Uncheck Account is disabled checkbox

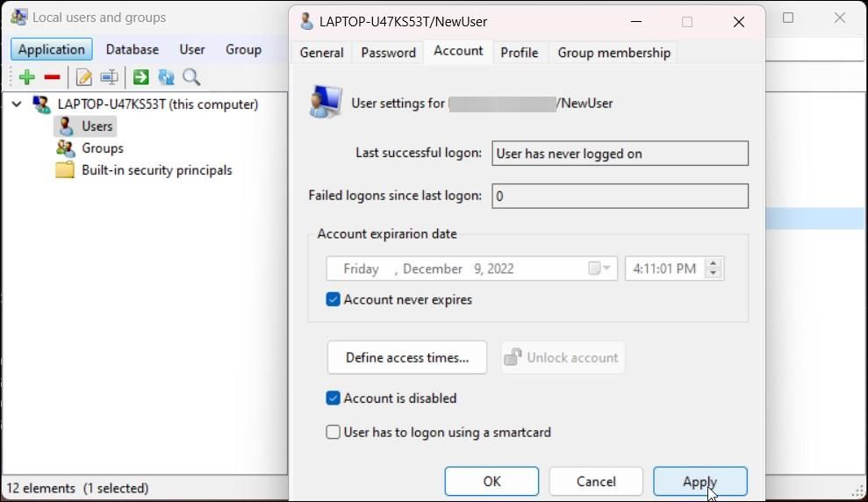coord(333,398)
